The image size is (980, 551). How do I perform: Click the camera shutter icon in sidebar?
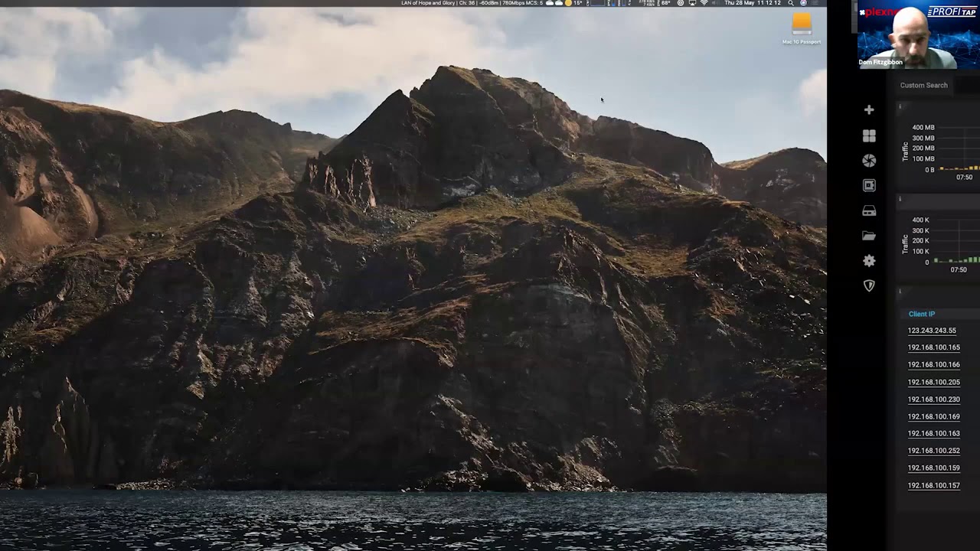point(869,161)
